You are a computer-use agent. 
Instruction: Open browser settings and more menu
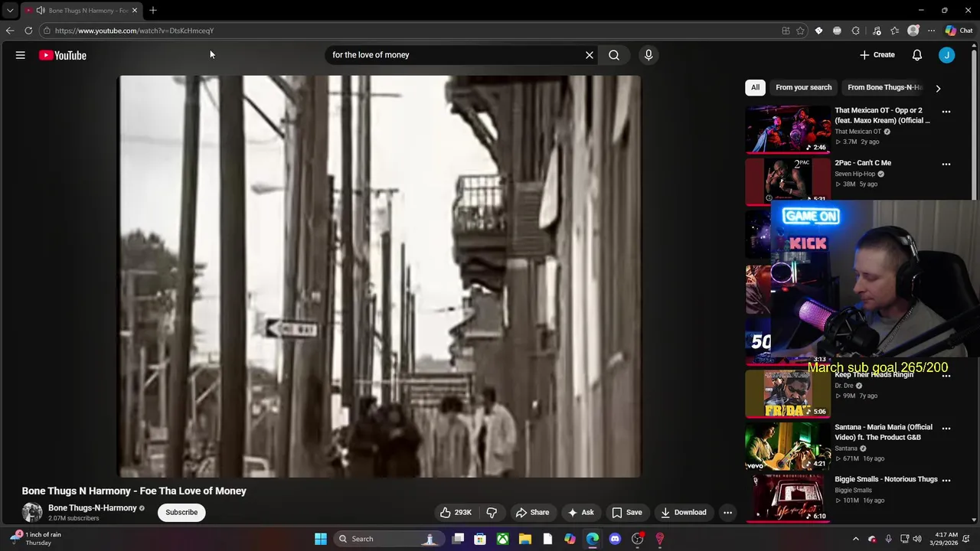tap(931, 31)
